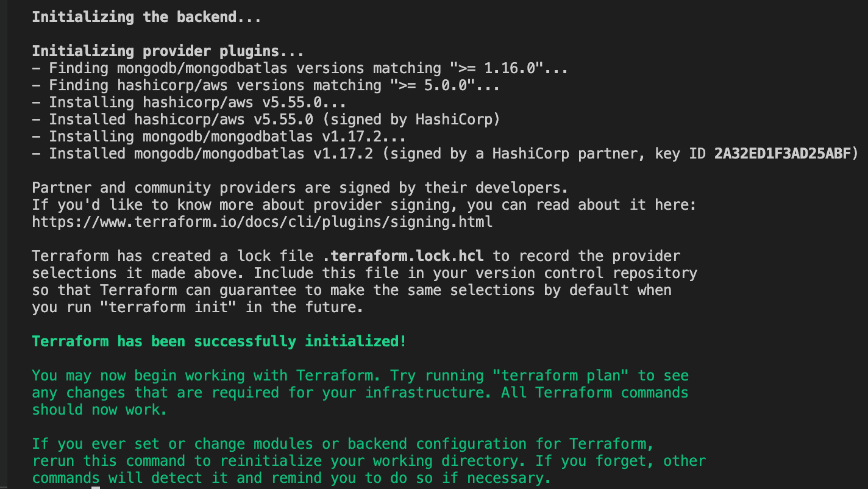Open the terraform.io provider signing docs URL
This screenshot has width=868, height=489.
(262, 222)
